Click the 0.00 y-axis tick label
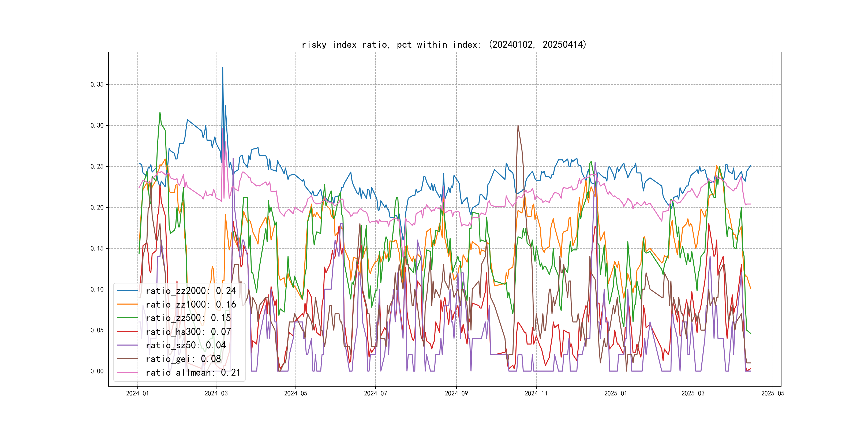Viewport: 868px width, 434px height. coord(97,371)
